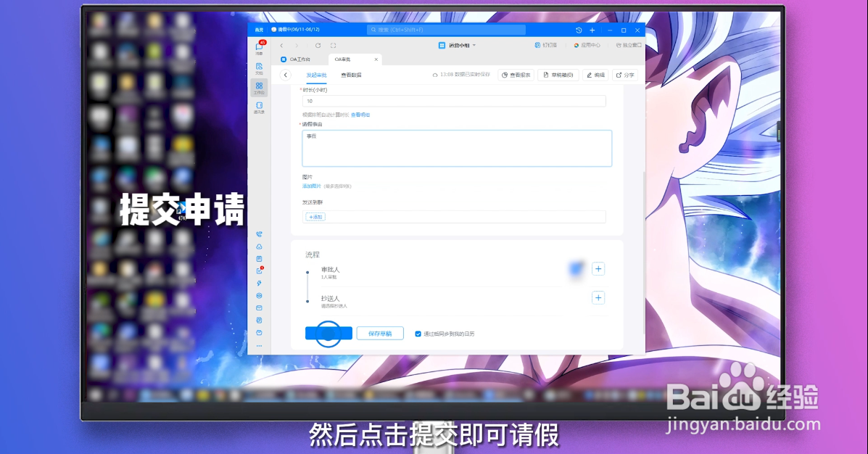This screenshot has height=454, width=868.
Task: Click the plus icon in title bar
Action: point(592,30)
